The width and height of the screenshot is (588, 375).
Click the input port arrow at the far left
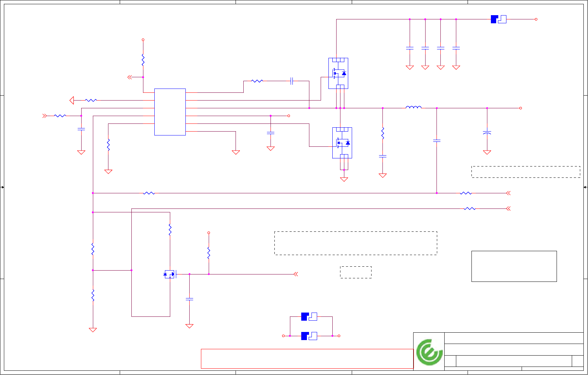[x=44, y=116]
